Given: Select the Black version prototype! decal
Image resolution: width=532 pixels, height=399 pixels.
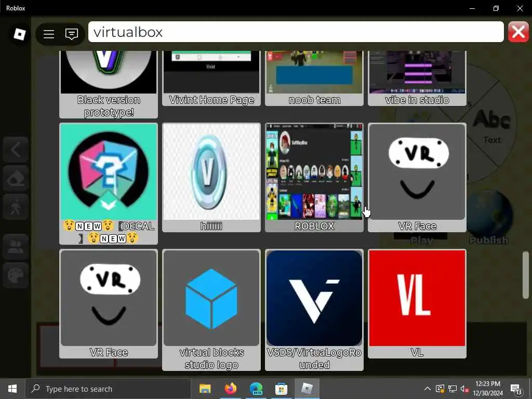Looking at the screenshot, I should point(109,84).
